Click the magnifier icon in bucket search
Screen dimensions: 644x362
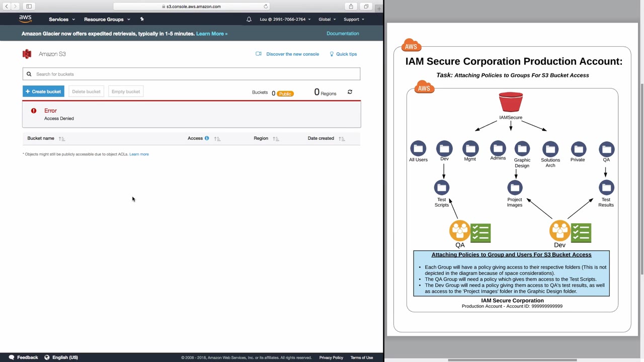[x=29, y=74]
